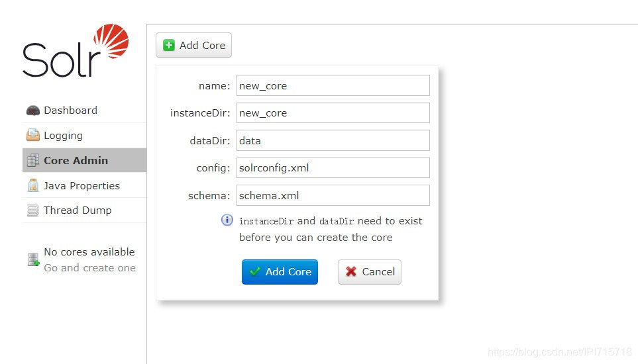Click the info icon beside instanceDir note
The image size is (638, 364).
pos(227,220)
